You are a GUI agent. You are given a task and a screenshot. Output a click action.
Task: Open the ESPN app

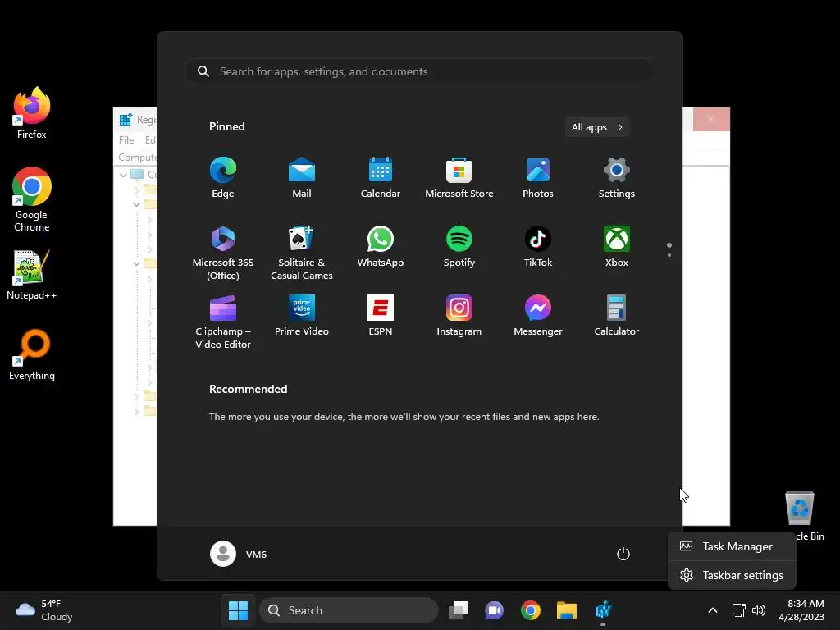click(x=381, y=315)
